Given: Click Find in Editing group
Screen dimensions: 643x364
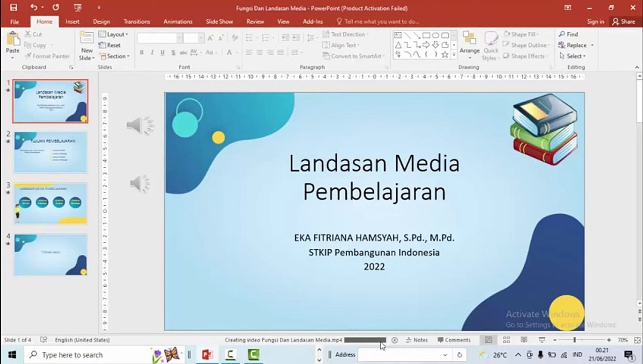Looking at the screenshot, I should coord(568,34).
